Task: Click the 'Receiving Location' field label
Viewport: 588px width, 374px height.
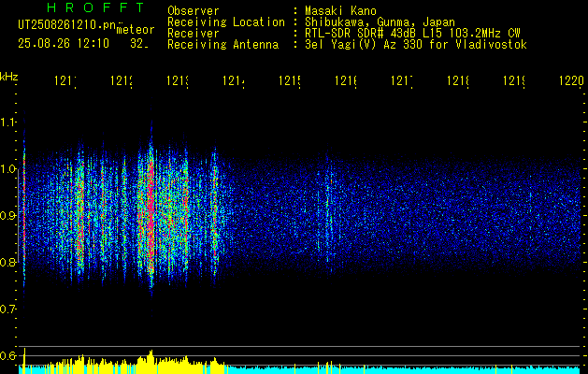Action: (x=226, y=22)
